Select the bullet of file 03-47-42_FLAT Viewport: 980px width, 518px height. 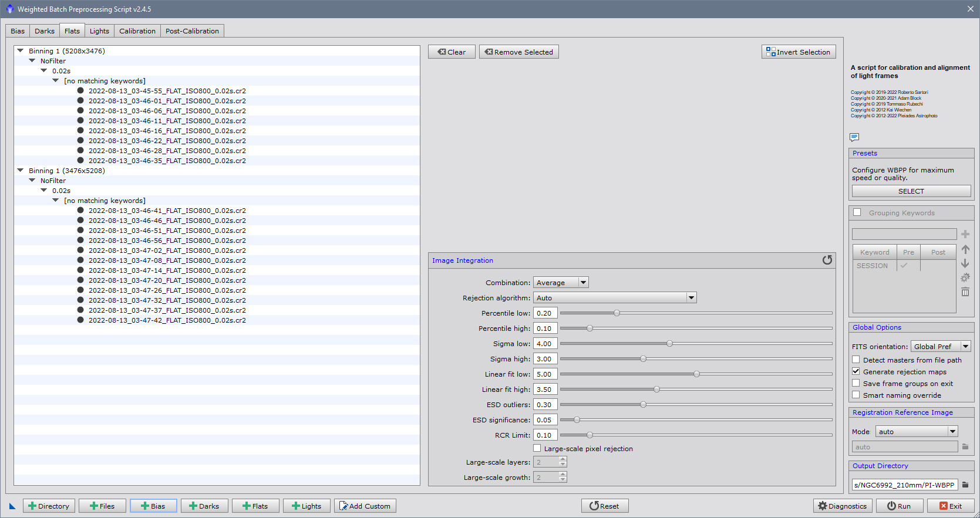pos(80,320)
